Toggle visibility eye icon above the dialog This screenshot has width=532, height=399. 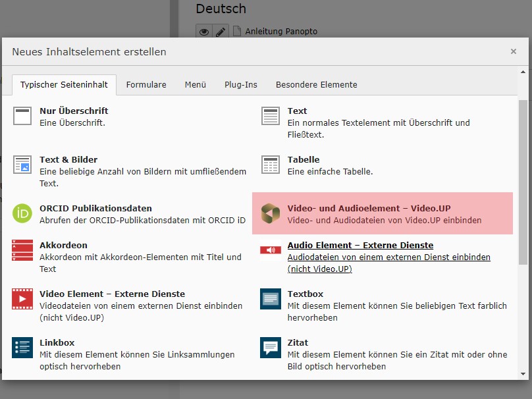tap(204, 31)
